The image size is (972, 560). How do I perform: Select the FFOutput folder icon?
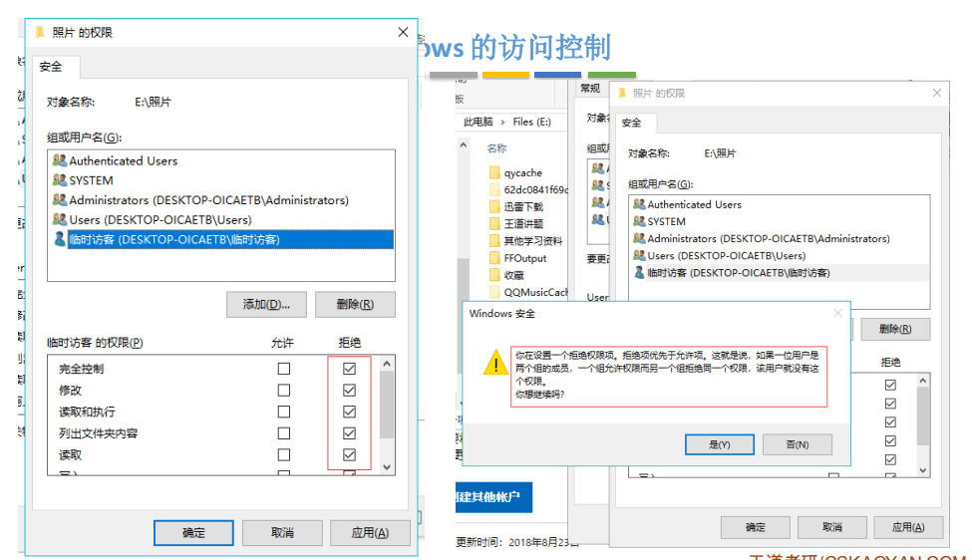click(x=494, y=258)
